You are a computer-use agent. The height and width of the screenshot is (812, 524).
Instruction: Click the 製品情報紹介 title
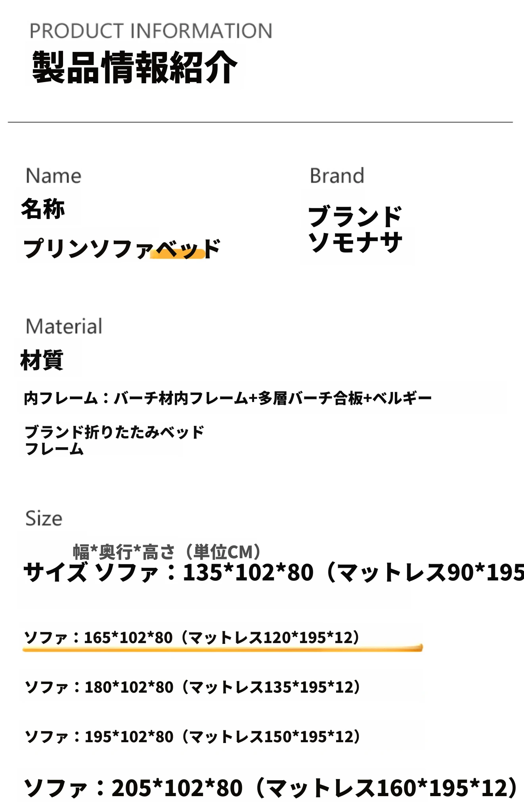[135, 67]
